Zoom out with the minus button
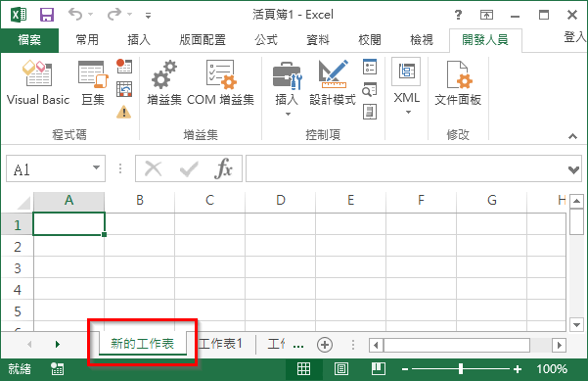The image size is (588, 381). pos(405,370)
